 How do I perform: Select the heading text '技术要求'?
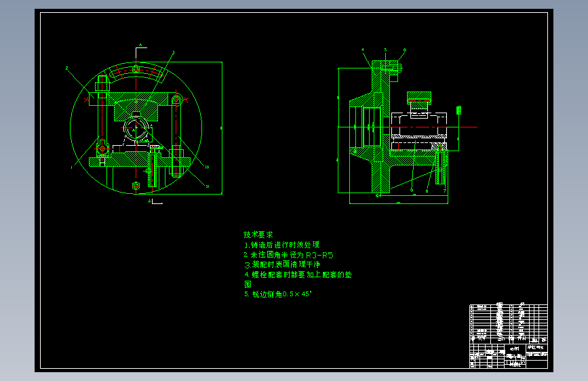(258, 235)
